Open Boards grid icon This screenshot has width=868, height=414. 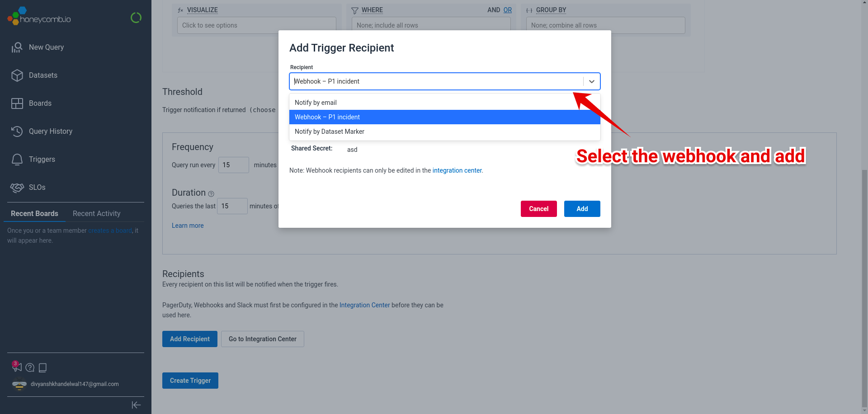pos(17,103)
